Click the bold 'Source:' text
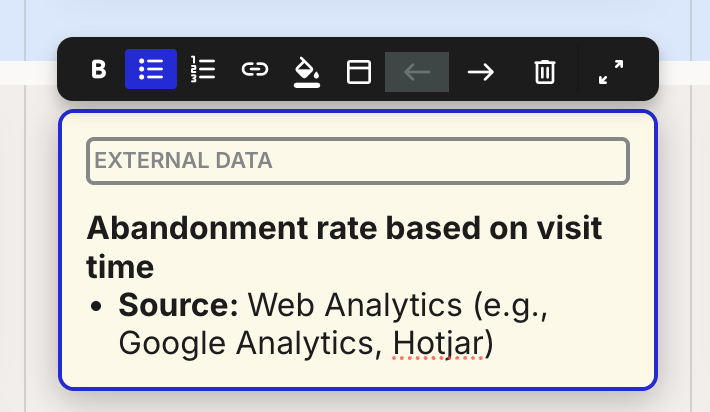This screenshot has height=412, width=710. (178, 305)
